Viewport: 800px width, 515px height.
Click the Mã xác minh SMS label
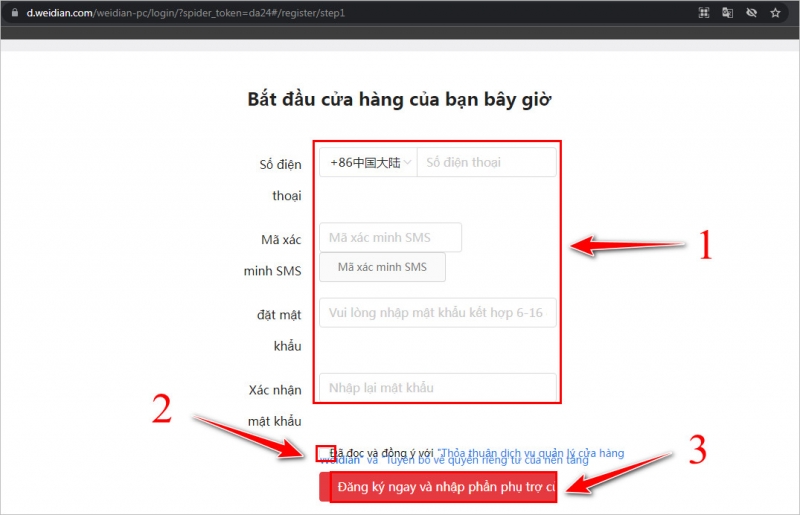[x=272, y=255]
